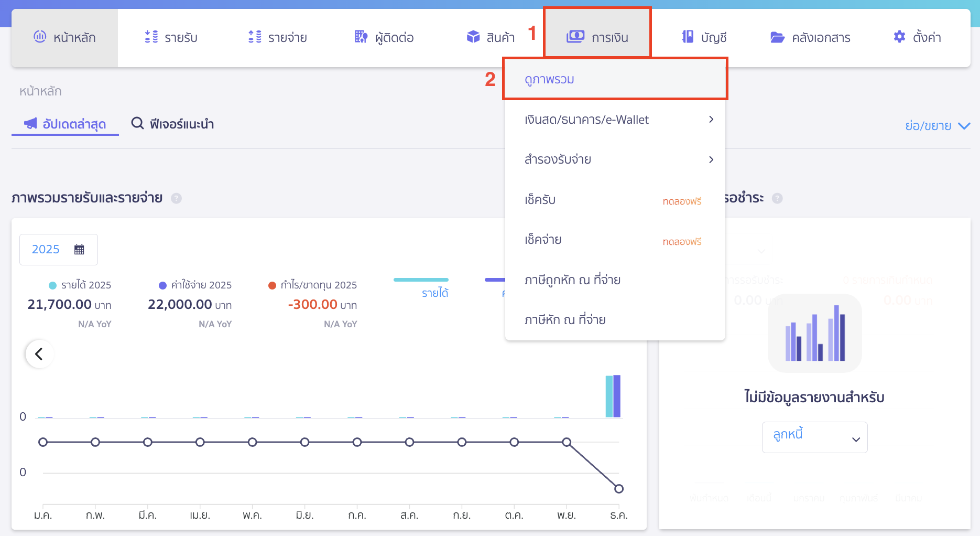Open accounting via the บัญชี icon
Viewport: 980px width, 536px height.
pos(687,37)
